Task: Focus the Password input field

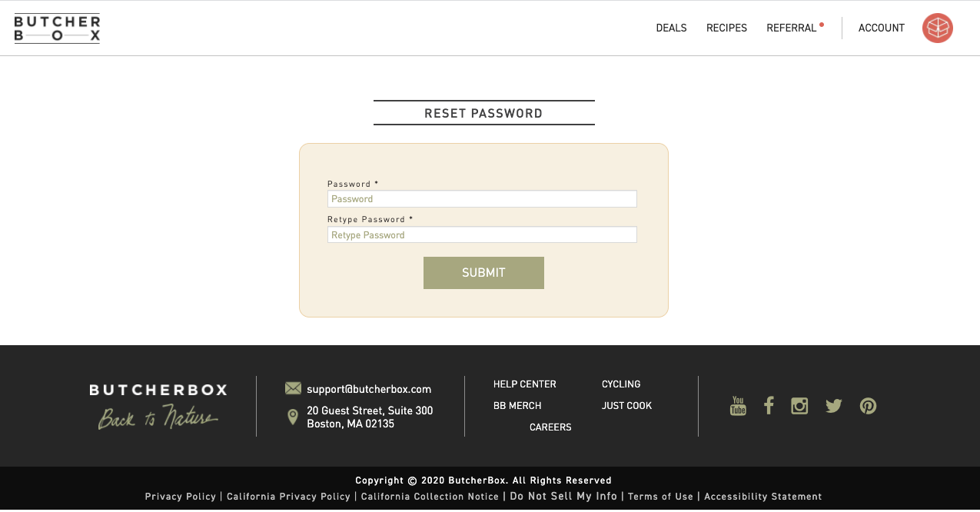Action: point(482,199)
